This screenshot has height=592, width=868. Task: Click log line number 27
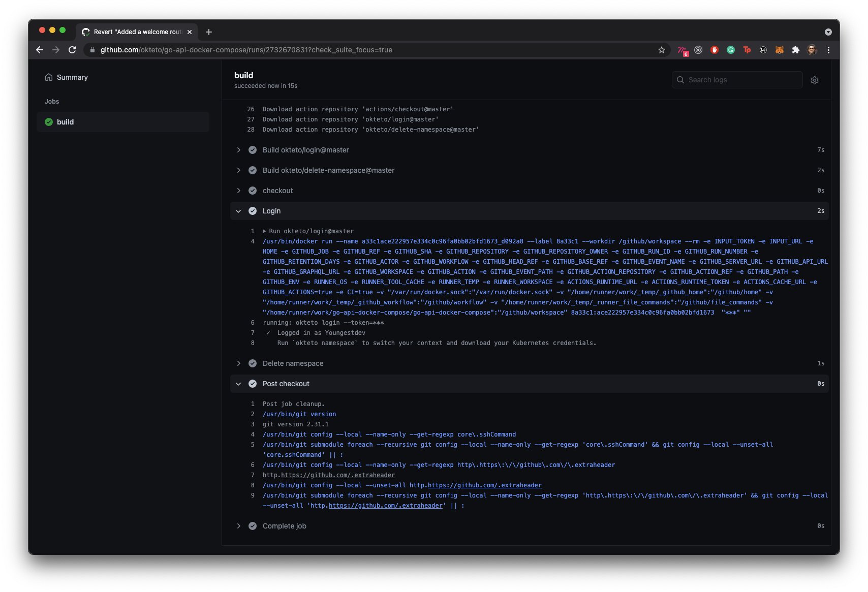pos(251,119)
